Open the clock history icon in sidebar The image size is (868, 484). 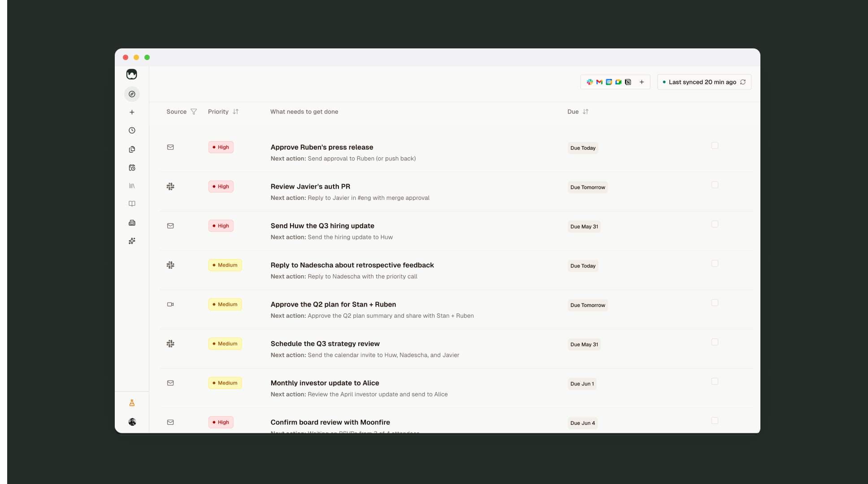(x=132, y=130)
